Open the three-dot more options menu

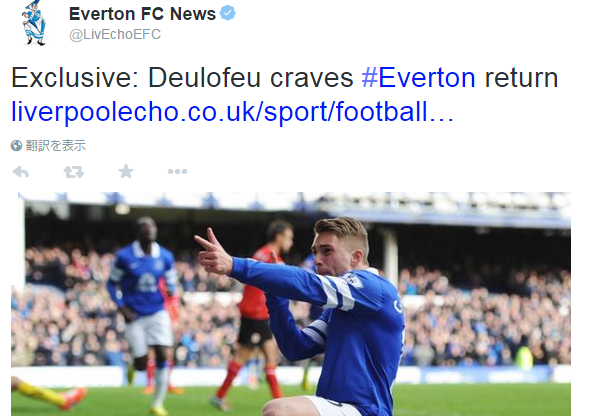[x=177, y=172]
